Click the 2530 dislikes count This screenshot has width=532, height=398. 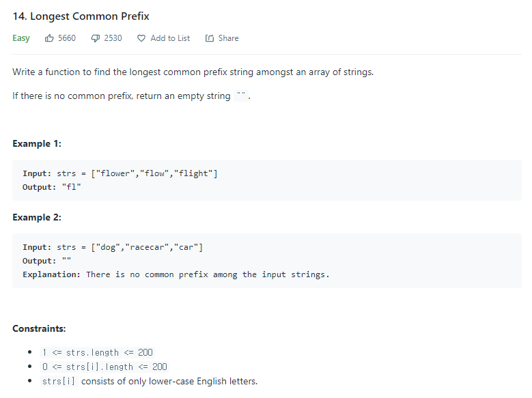(113, 38)
